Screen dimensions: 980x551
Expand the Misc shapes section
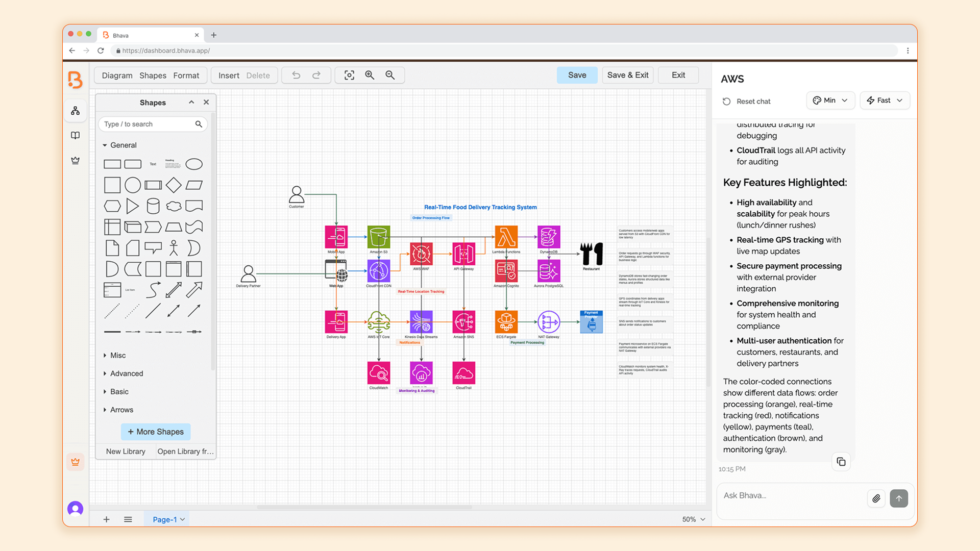pyautogui.click(x=117, y=355)
